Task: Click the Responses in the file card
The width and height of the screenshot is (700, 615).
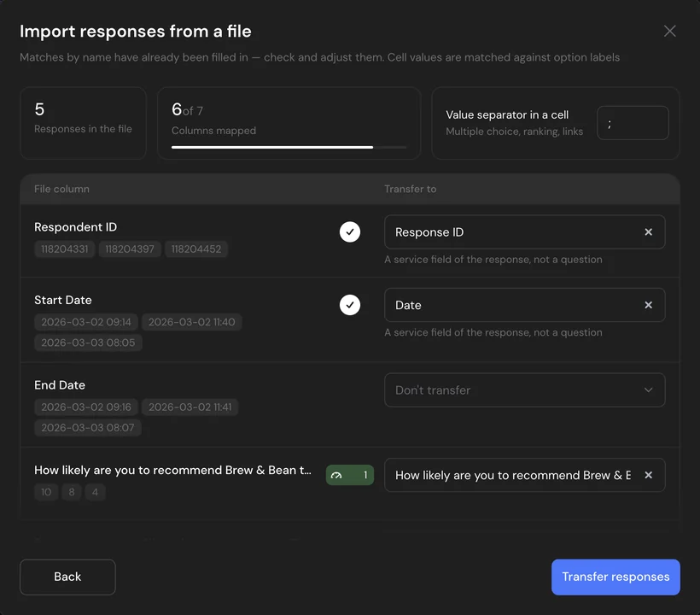Action: (83, 123)
